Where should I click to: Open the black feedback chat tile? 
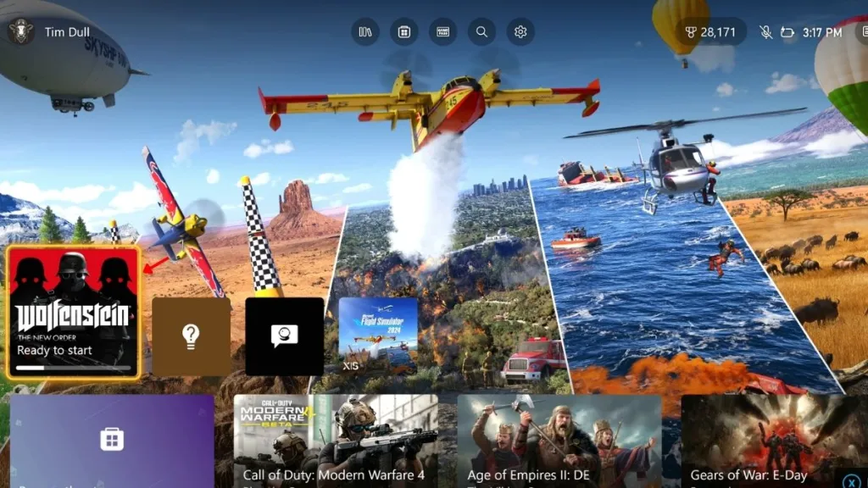tap(285, 336)
